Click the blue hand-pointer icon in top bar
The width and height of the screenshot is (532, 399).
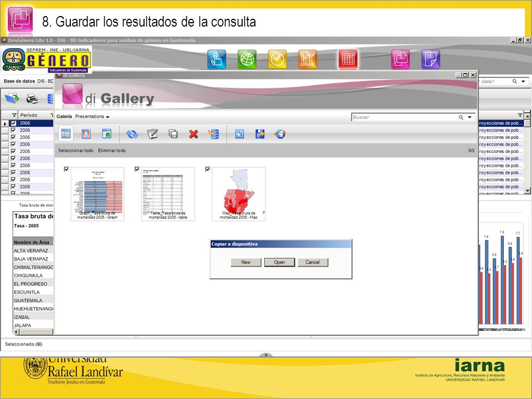click(217, 59)
